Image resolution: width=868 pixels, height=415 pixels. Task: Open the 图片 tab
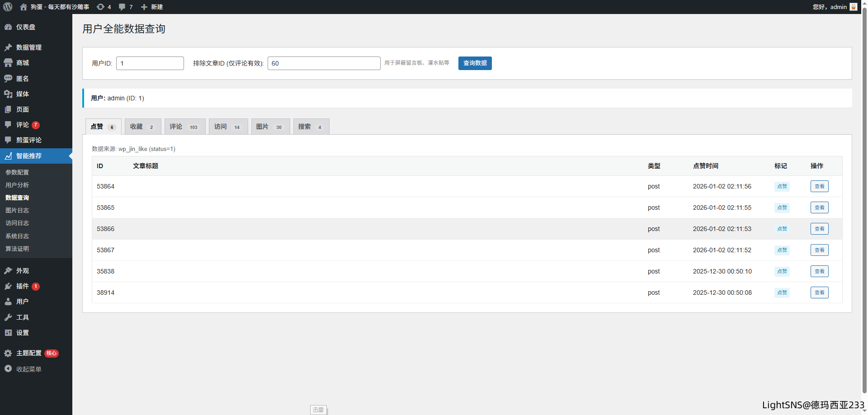click(x=270, y=127)
